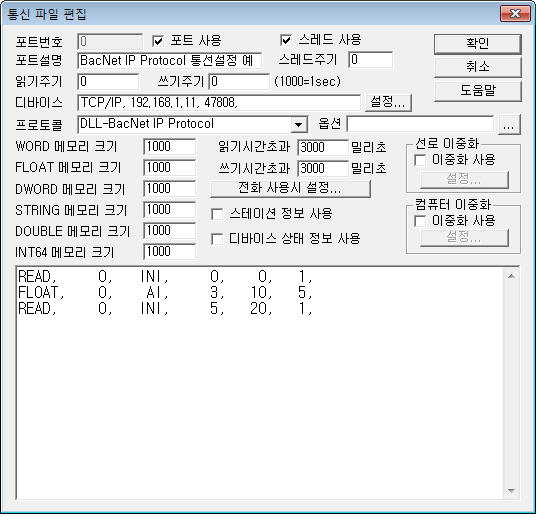Viewport: 536px width, 514px height.
Task: Click the 옵션 browse ... button
Action: pos(509,124)
